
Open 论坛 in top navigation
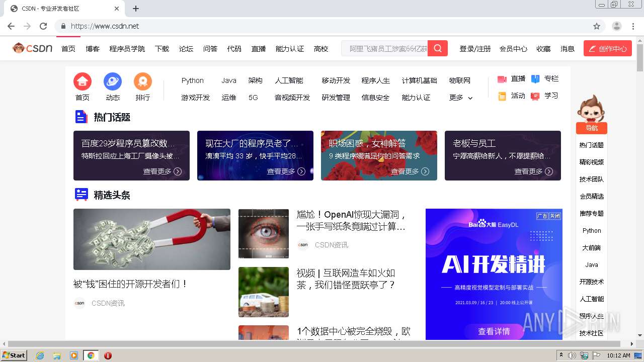186,49
